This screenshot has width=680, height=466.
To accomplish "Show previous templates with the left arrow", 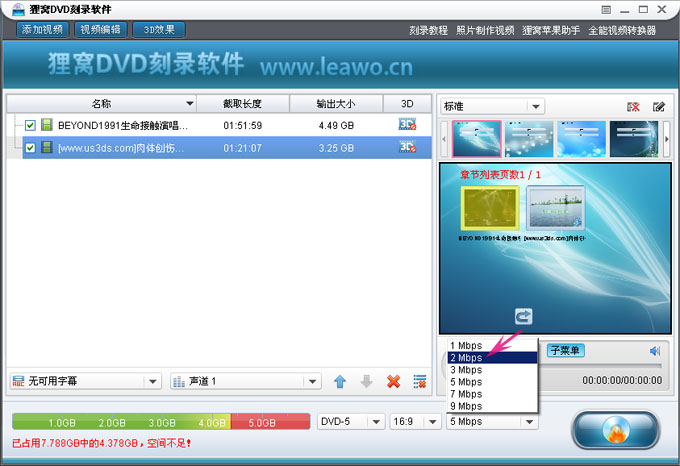I will click(x=444, y=139).
